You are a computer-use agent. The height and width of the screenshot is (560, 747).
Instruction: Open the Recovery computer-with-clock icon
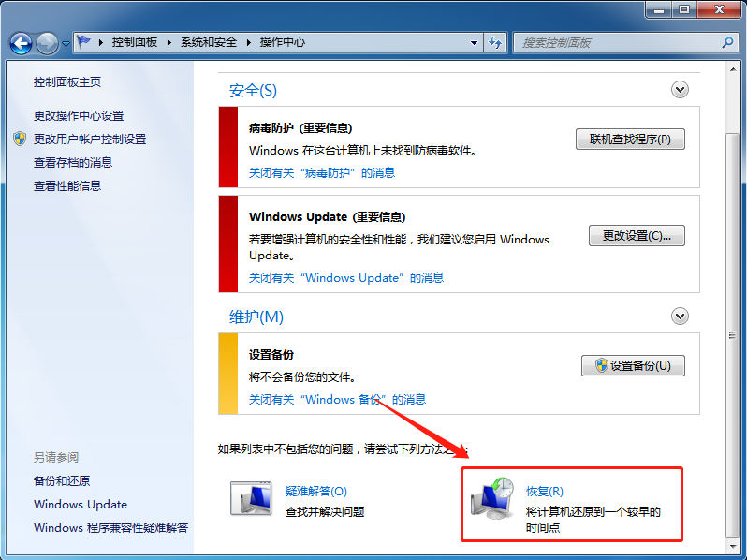(492, 498)
